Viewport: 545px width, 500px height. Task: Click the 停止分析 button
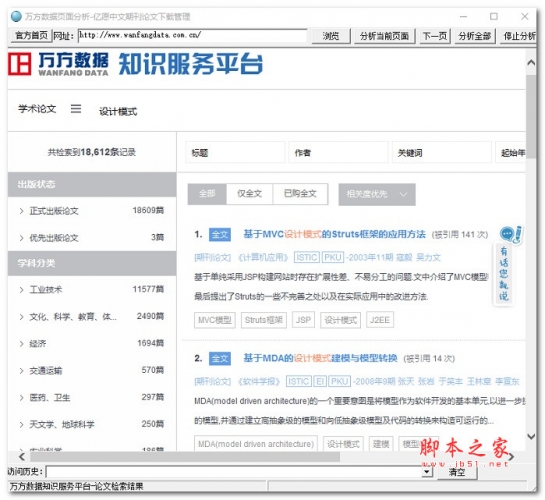[519, 36]
